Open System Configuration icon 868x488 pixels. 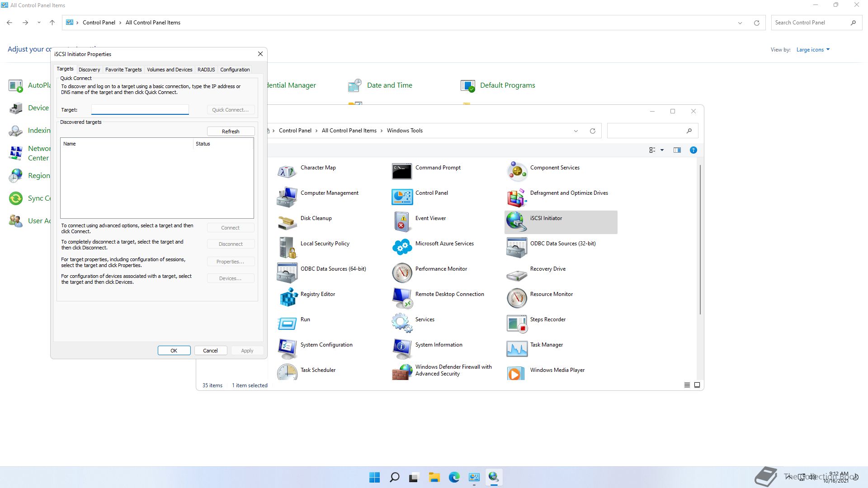(287, 349)
